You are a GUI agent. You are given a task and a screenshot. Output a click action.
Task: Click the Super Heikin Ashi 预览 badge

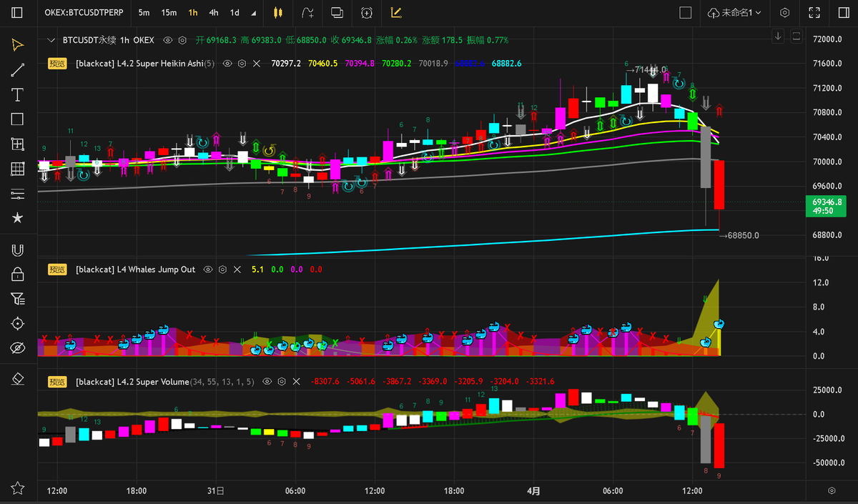point(58,63)
